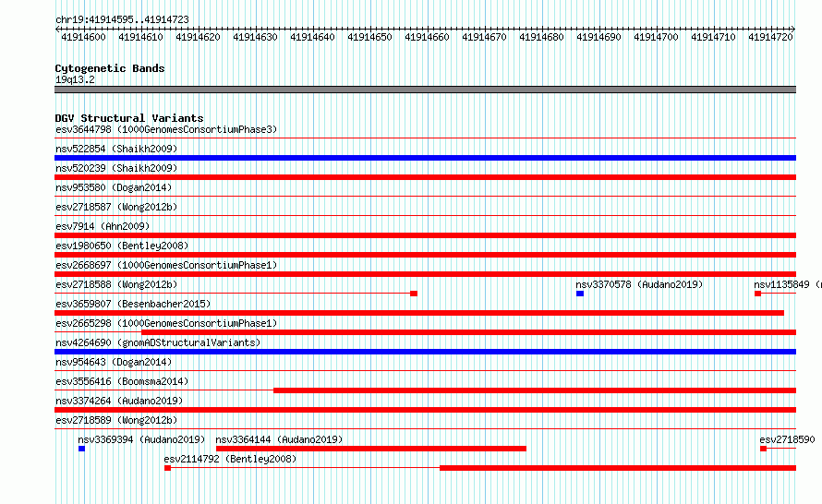Viewport: 822px width, 504px height.
Task: Click the chr19:41914595..41914723 region label
Action: point(122,19)
